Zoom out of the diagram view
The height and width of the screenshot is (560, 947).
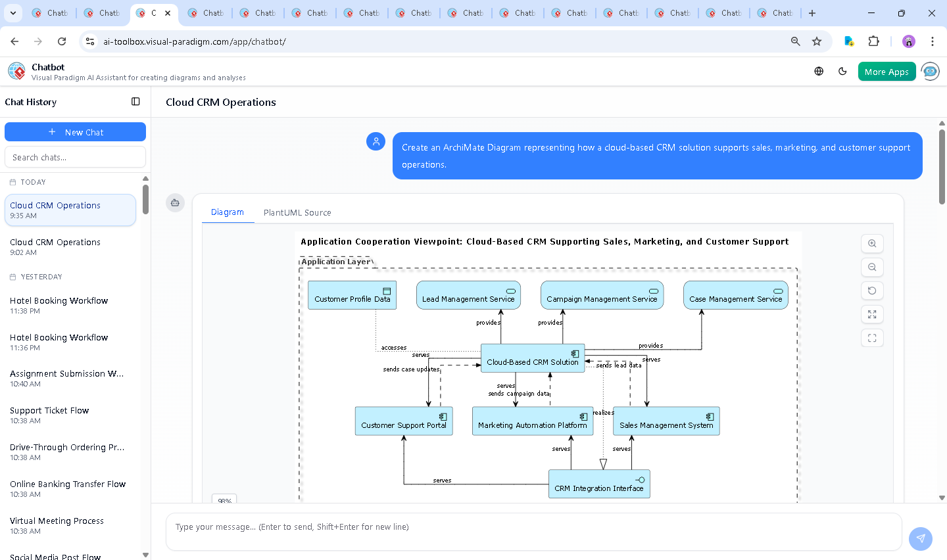point(872,267)
